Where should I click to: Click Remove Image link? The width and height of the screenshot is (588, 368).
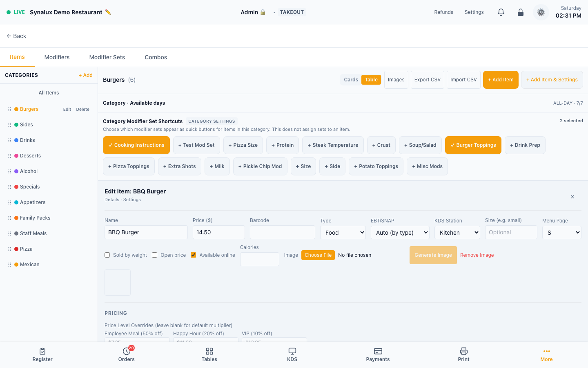click(477, 255)
